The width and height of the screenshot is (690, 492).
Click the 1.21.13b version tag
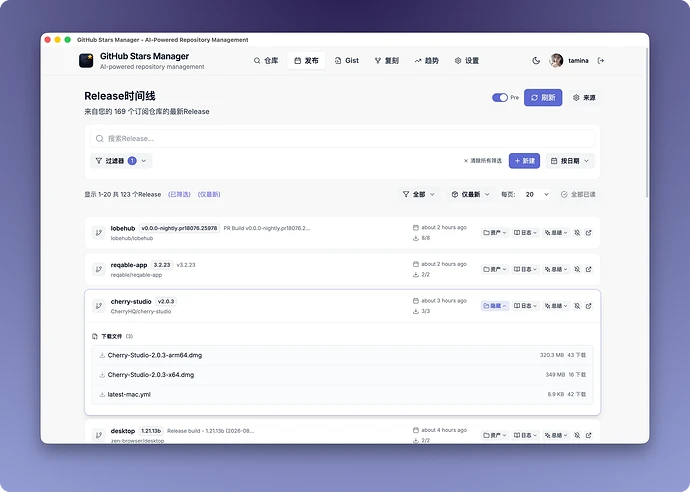click(x=151, y=430)
